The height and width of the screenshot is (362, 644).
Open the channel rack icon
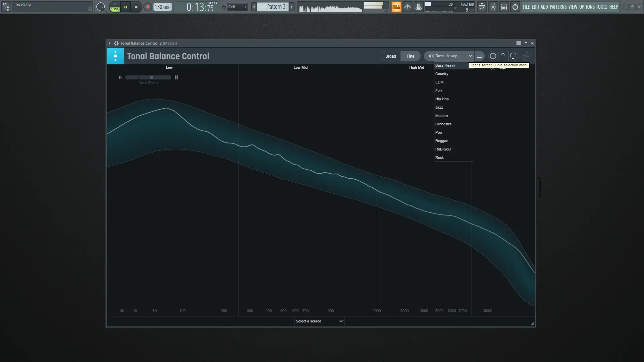(x=504, y=7)
